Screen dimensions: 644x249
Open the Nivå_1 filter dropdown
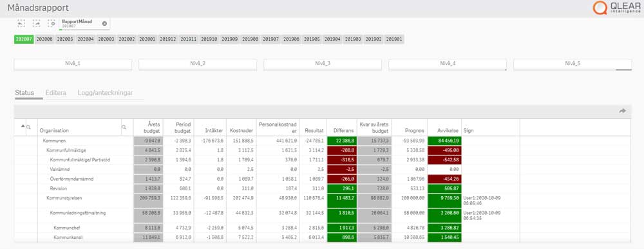73,64
